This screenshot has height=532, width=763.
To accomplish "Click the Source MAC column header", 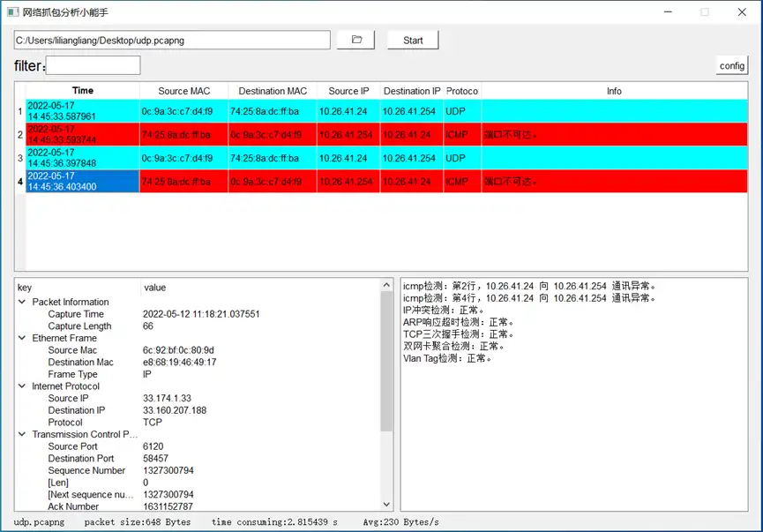I will [184, 91].
